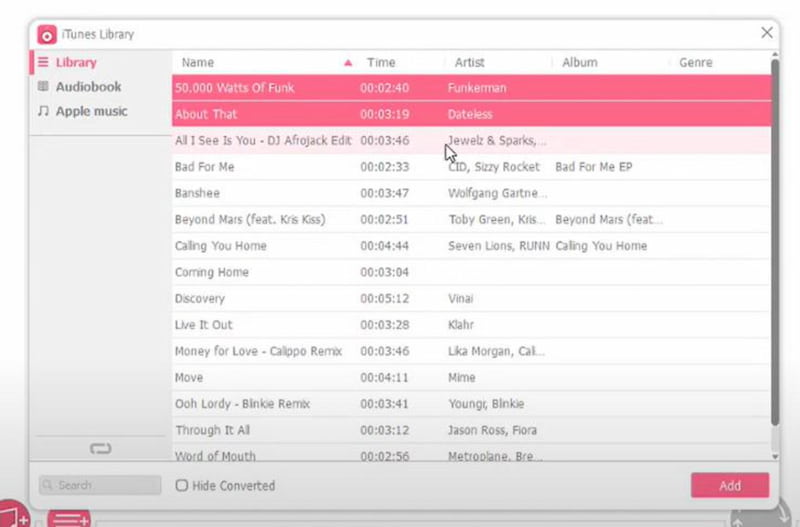Click artist Wolfgang Gartner cell
The image size is (800, 527).
coord(497,193)
